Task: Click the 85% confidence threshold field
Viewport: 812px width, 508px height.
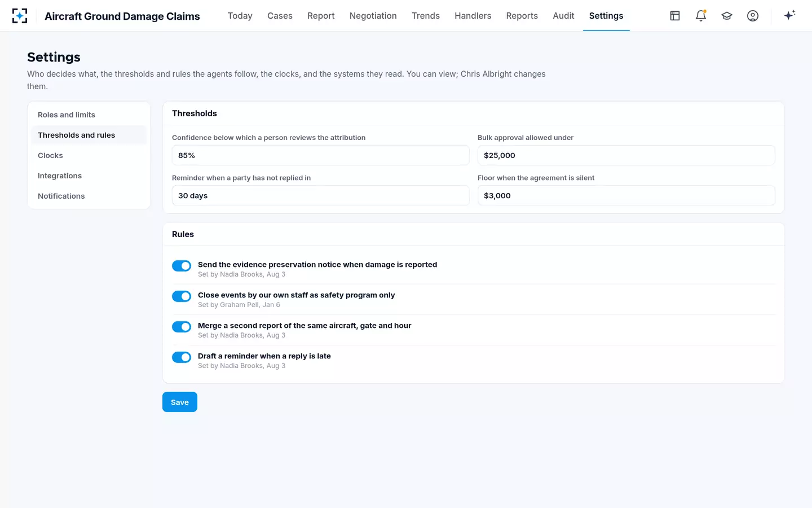Action: (x=320, y=155)
